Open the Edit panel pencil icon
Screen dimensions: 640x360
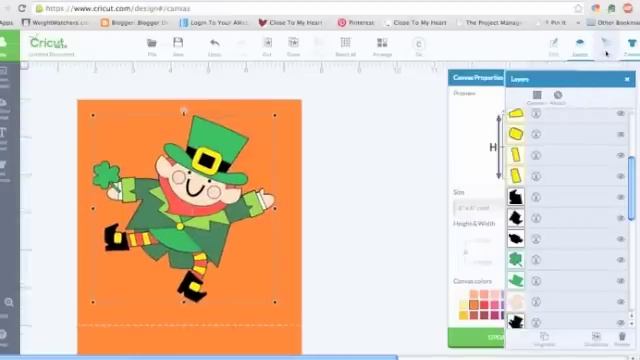point(553,43)
